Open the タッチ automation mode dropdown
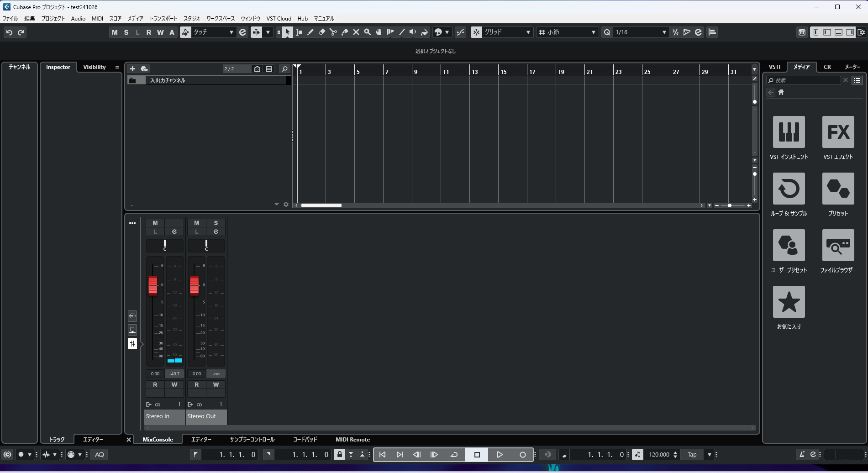The image size is (868, 473). coord(231,32)
